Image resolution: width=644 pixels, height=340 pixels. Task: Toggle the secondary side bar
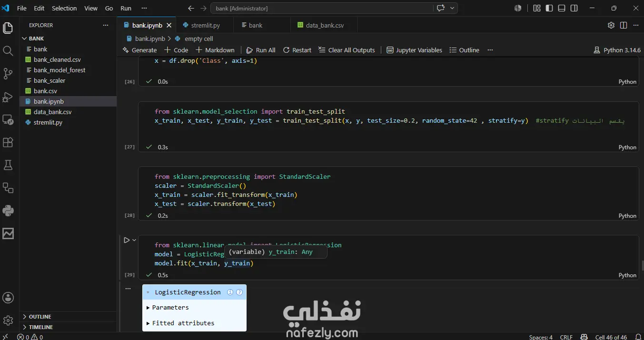coord(574,8)
